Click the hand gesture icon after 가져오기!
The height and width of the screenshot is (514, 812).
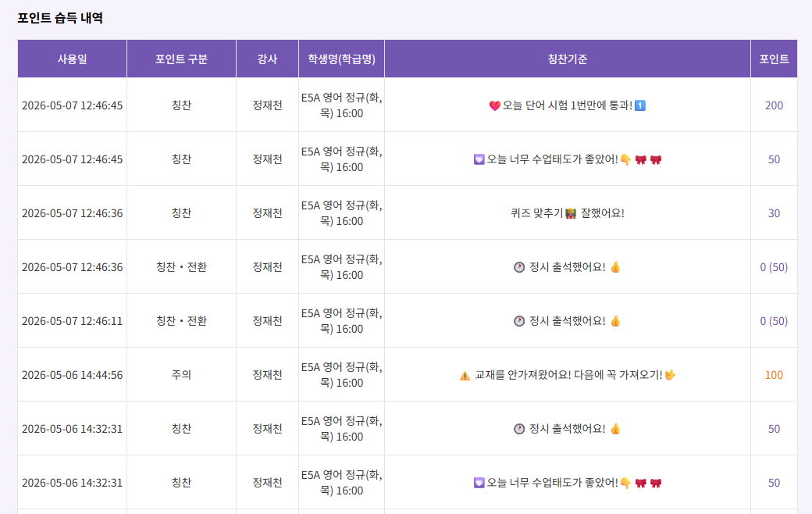[x=670, y=375]
